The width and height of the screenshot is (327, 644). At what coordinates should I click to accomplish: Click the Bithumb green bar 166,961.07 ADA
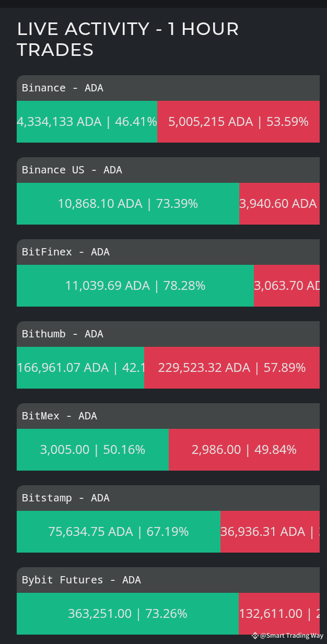80,368
